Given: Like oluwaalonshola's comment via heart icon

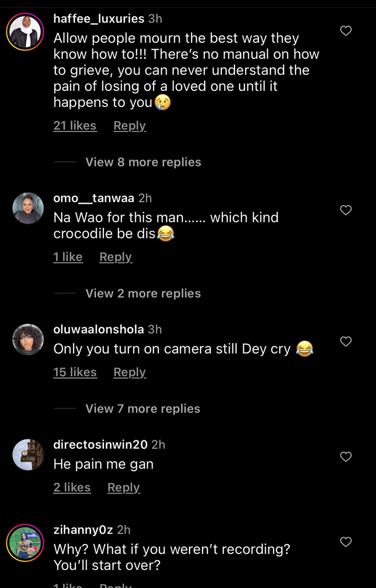Looking at the screenshot, I should coord(346,341).
